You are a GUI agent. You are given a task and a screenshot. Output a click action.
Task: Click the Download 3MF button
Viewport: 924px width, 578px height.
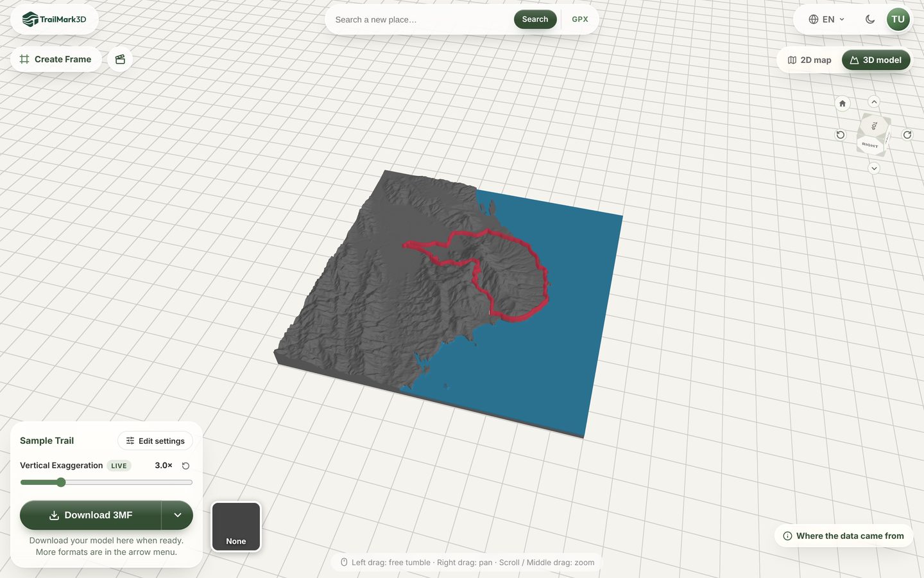pyautogui.click(x=90, y=515)
